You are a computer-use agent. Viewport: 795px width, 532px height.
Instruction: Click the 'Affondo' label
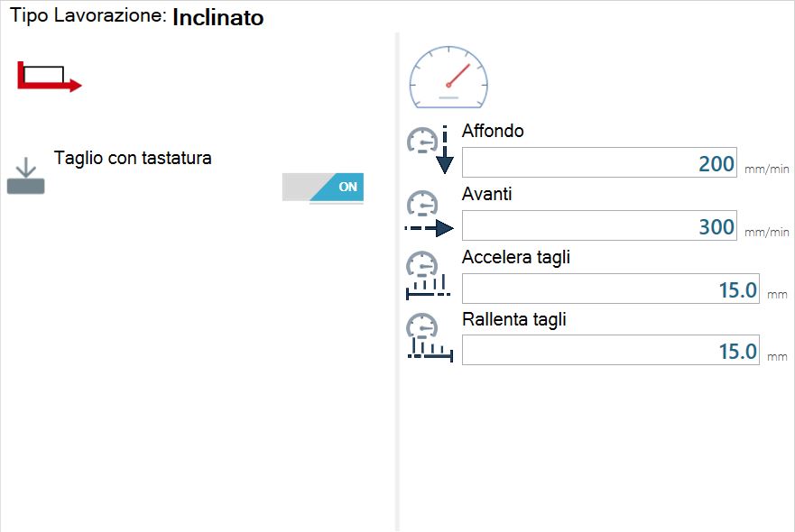[493, 131]
